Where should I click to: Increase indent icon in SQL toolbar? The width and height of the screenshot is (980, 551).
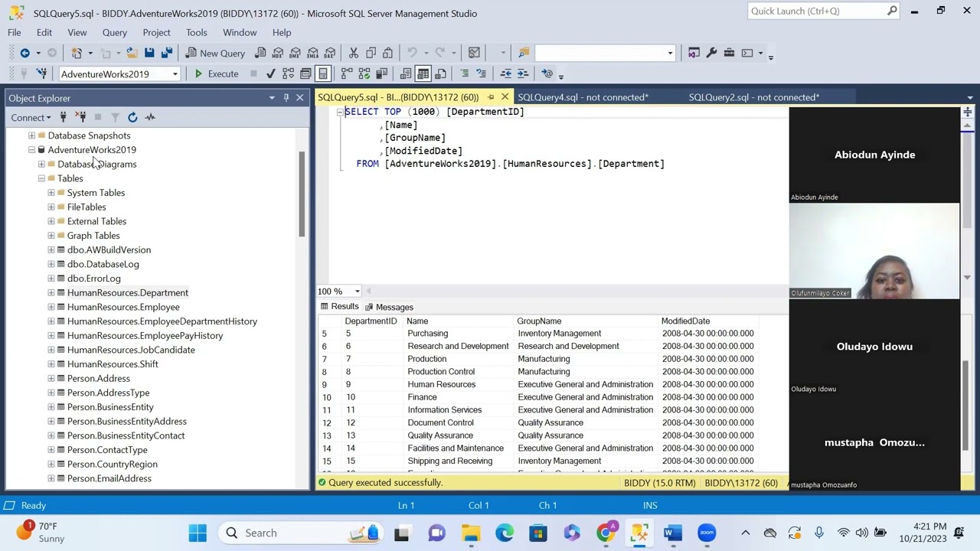click(523, 73)
